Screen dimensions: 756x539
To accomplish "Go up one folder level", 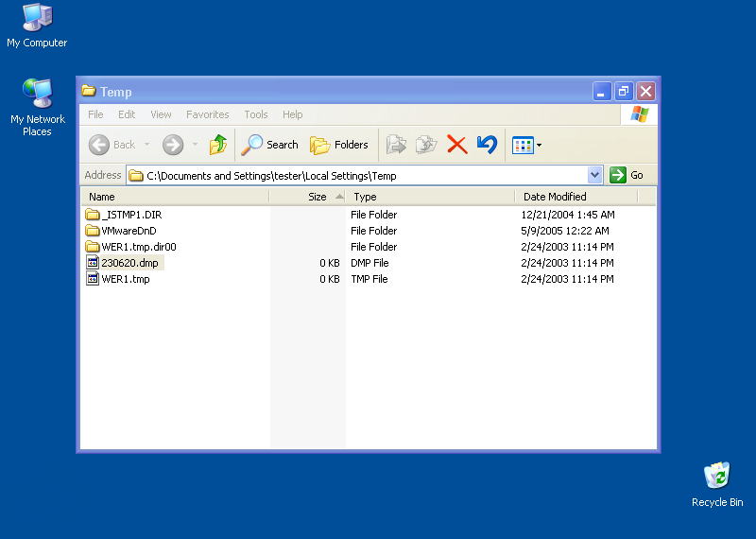I will (218, 145).
